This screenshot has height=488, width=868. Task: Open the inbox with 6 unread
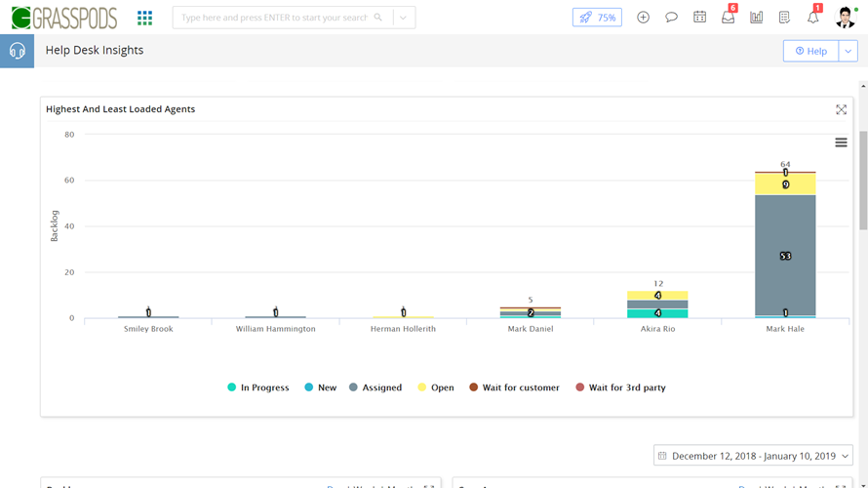click(x=728, y=18)
